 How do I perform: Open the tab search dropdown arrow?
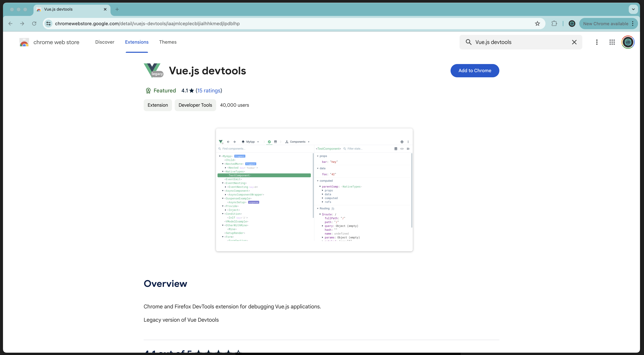click(633, 9)
